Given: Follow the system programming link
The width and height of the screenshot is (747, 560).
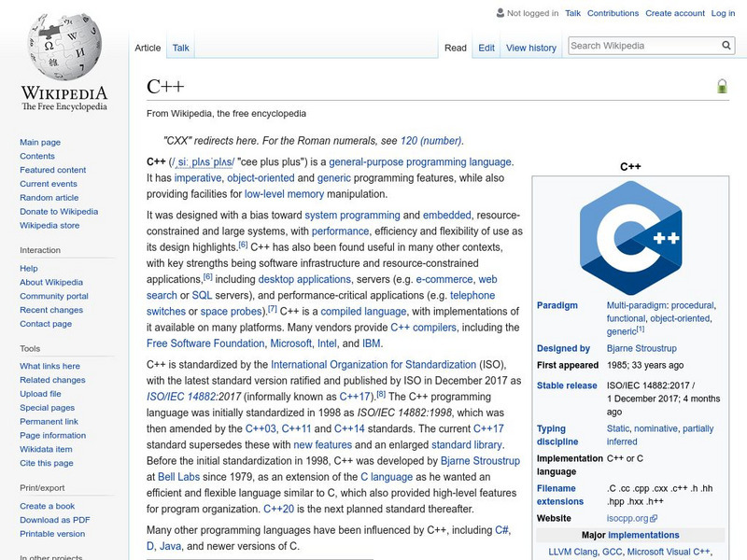Looking at the screenshot, I should coord(353,216).
